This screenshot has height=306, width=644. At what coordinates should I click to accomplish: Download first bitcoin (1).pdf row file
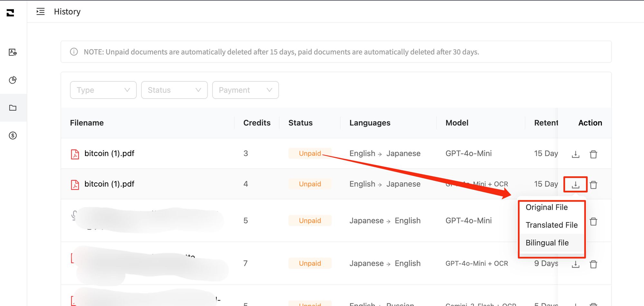tap(575, 154)
